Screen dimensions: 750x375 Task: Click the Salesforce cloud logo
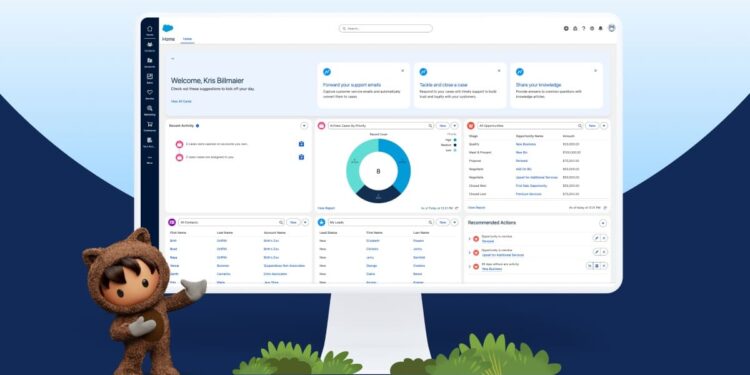pos(167,28)
